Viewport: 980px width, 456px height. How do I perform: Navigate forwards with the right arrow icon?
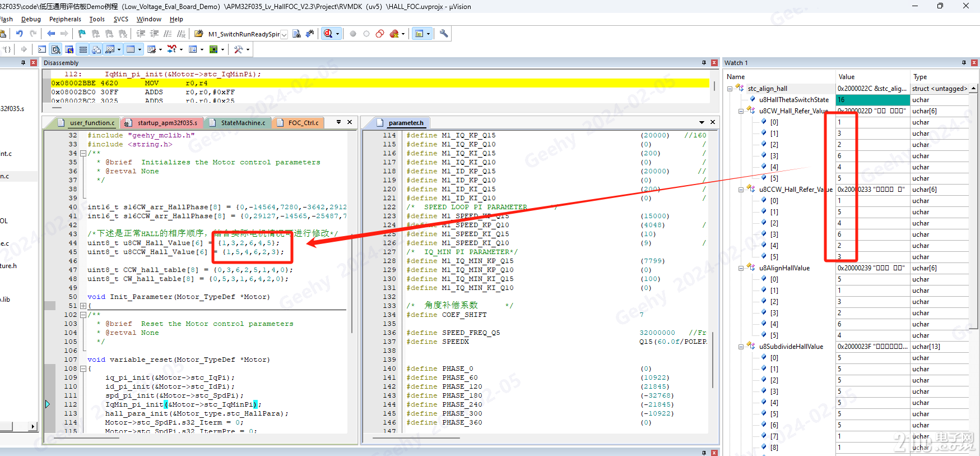[x=64, y=34]
